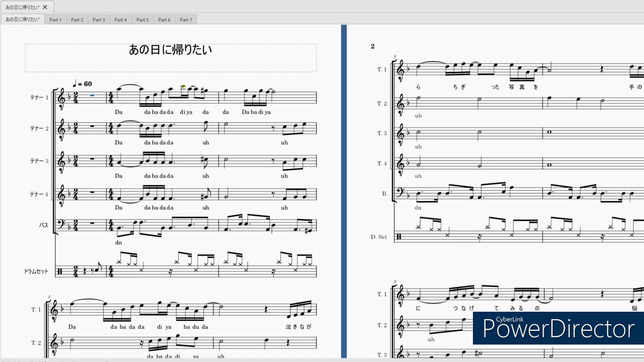Click the テナー 1 staff treble clef
Image resolution: width=644 pixels, height=362 pixels.
(61, 98)
